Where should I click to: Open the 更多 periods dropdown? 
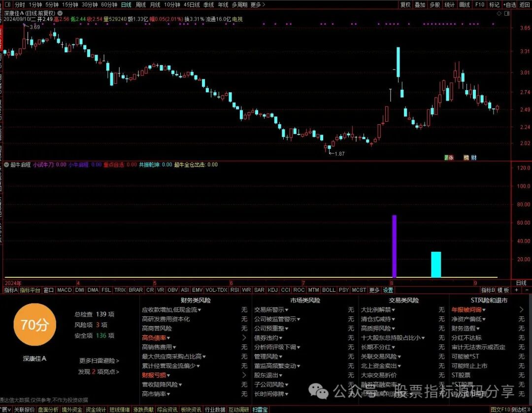[258, 5]
